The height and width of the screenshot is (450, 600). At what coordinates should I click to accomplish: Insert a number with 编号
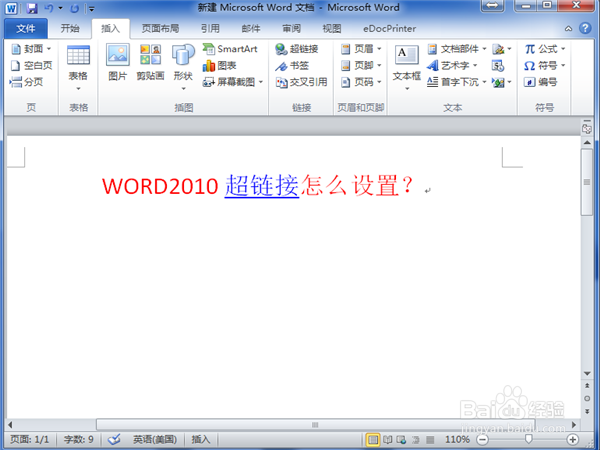(540, 82)
